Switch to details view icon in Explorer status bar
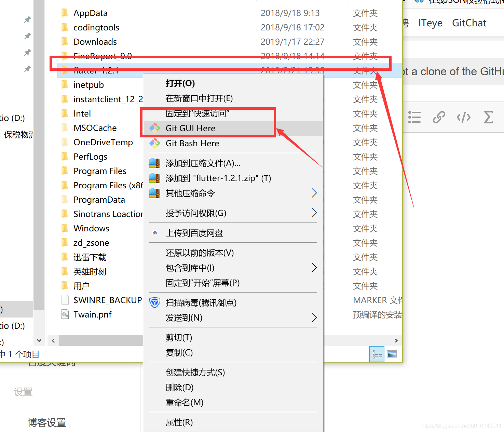Viewport: 504px width, 432px height. pyautogui.click(x=377, y=354)
